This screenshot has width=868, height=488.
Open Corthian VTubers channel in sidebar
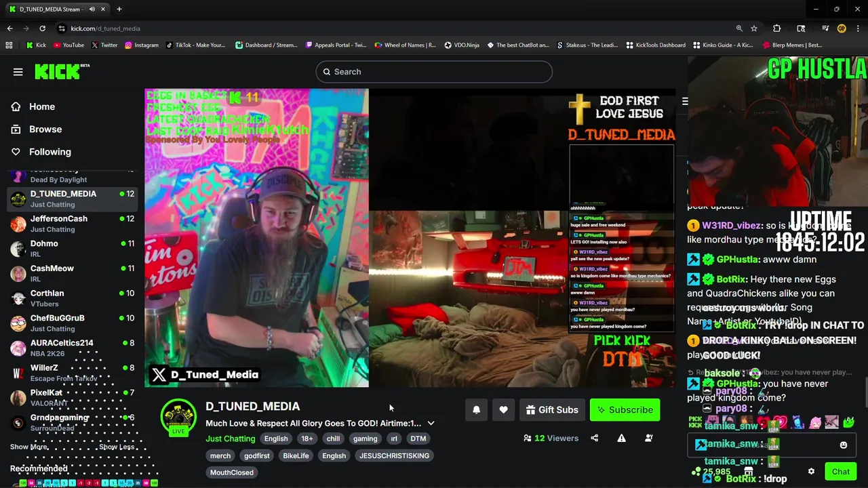point(73,298)
